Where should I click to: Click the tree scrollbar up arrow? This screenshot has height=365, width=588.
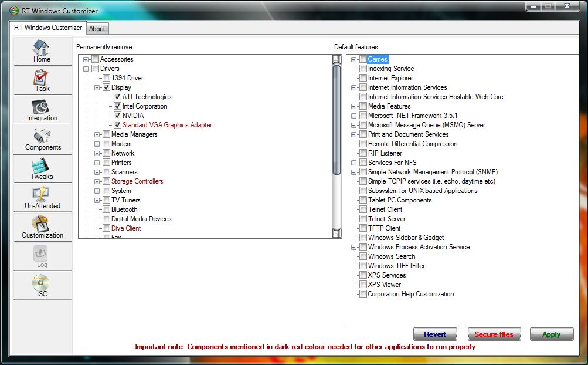click(x=337, y=59)
